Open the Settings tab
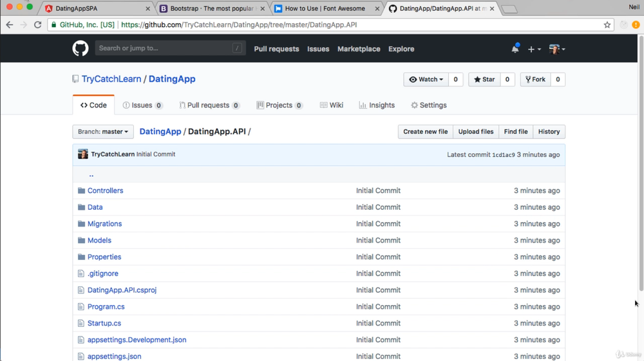This screenshot has width=644, height=361. (x=429, y=106)
